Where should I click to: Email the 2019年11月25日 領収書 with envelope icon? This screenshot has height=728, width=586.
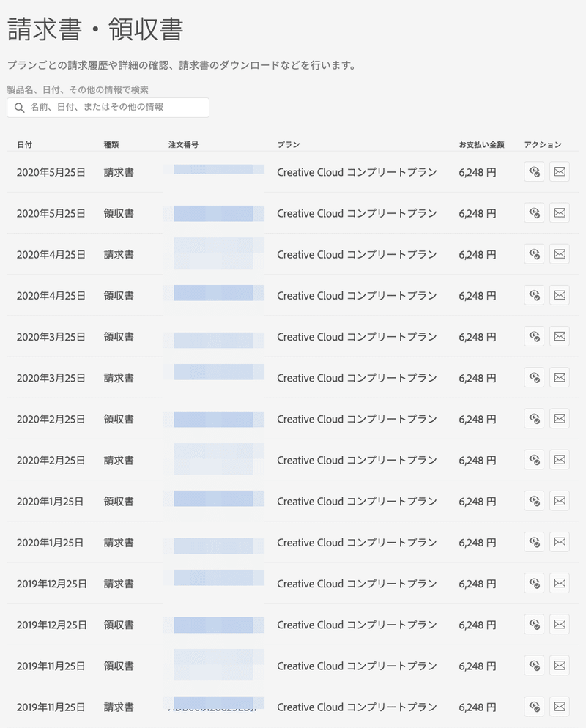point(560,665)
